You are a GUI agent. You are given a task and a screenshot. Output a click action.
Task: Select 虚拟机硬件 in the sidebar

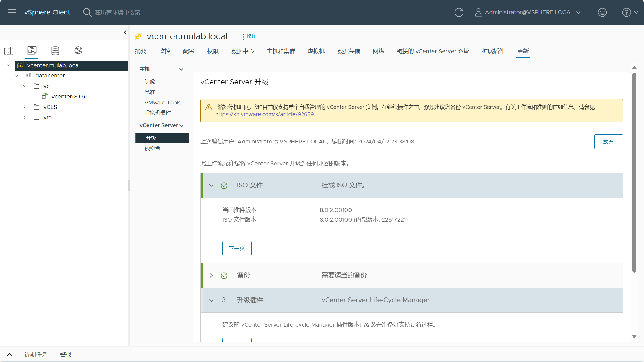158,113
